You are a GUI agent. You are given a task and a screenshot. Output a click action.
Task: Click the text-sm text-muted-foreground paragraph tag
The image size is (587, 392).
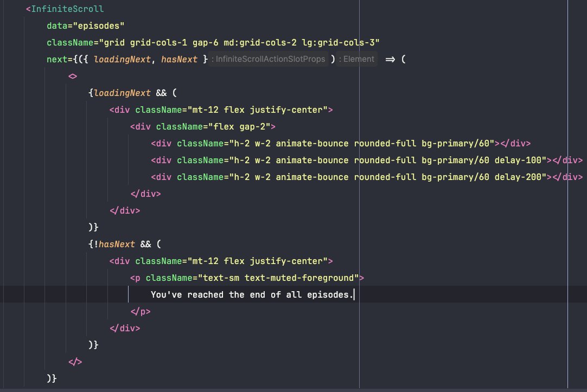[x=247, y=278]
